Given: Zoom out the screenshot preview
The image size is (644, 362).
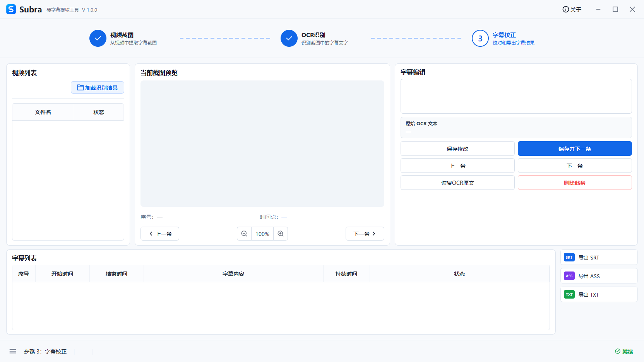Looking at the screenshot, I should (x=244, y=234).
